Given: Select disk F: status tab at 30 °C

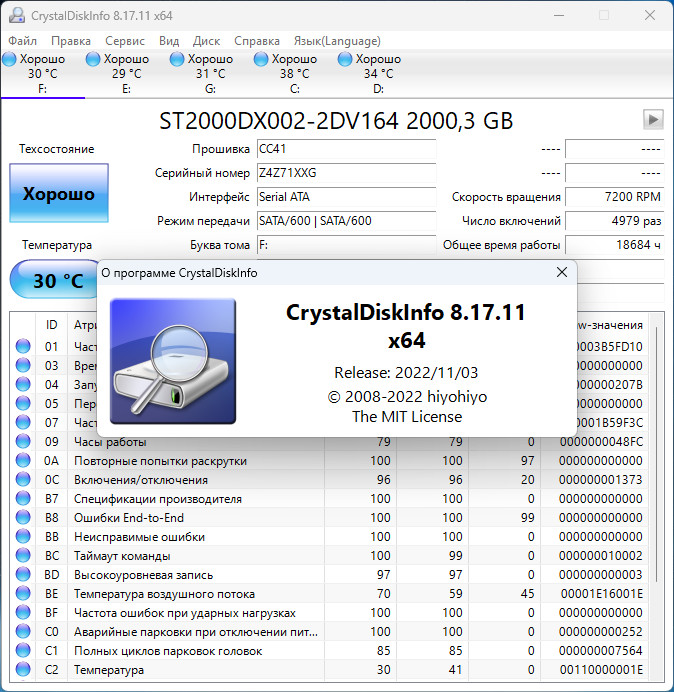Looking at the screenshot, I should (43, 73).
